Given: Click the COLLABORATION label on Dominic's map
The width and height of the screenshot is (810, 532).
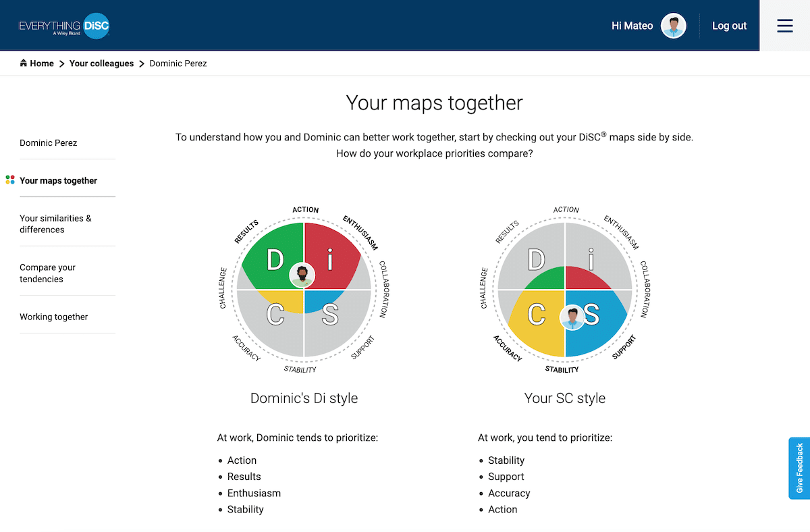Looking at the screenshot, I should 382,289.
